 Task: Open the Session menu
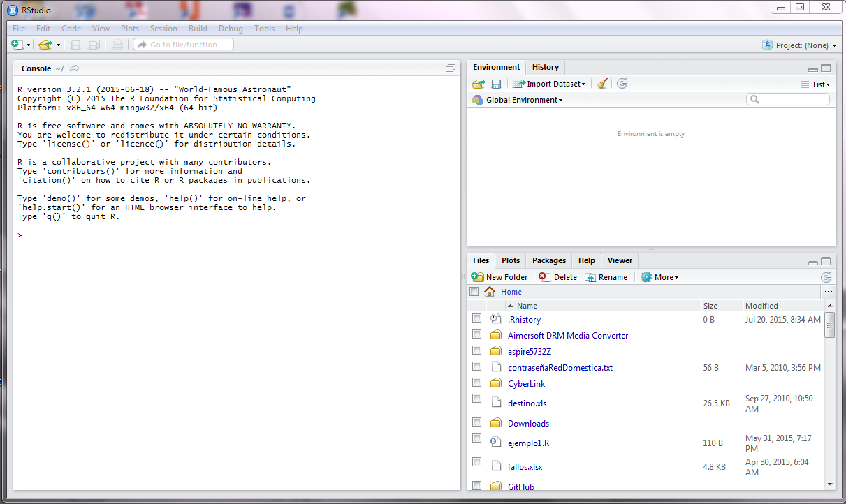(x=163, y=29)
